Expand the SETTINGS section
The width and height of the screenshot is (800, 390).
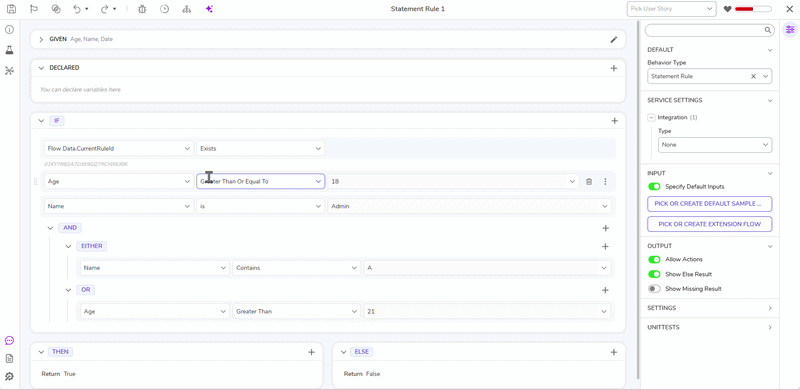pos(710,308)
